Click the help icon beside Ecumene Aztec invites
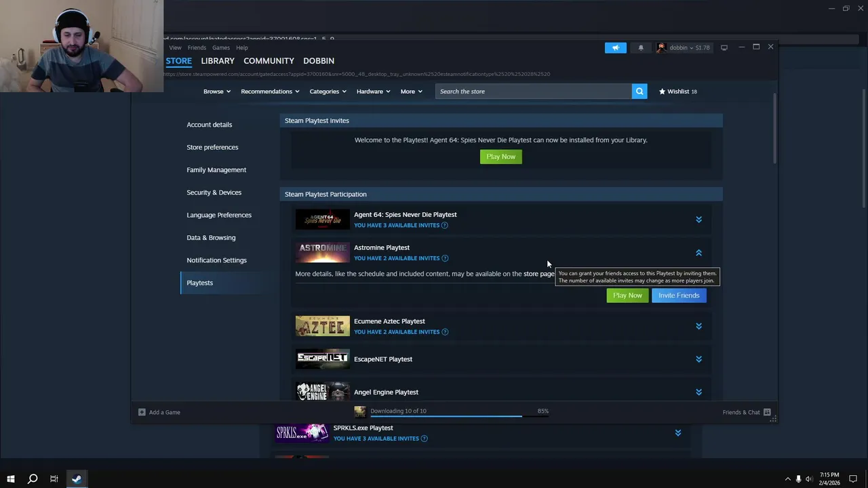This screenshot has height=488, width=868. tap(445, 332)
